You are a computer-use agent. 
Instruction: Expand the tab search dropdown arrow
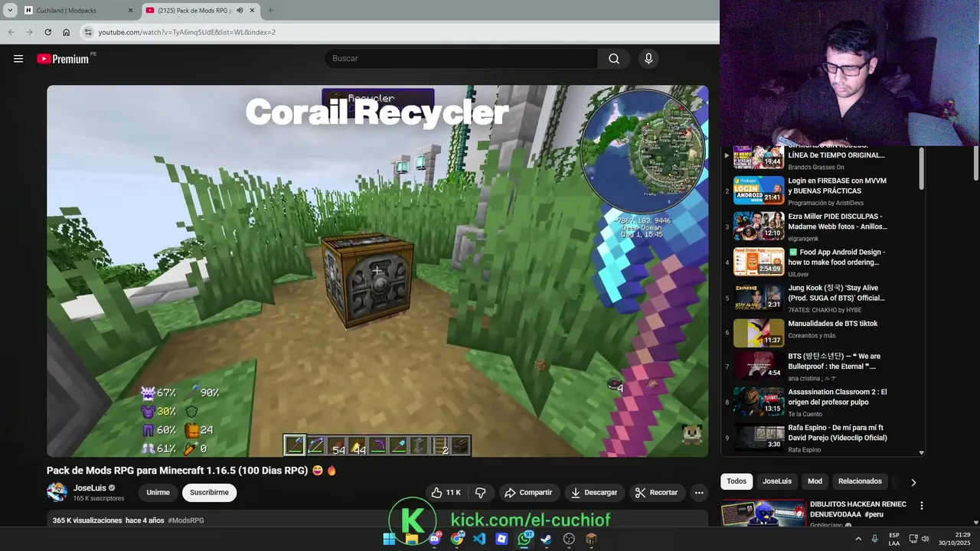(10, 11)
